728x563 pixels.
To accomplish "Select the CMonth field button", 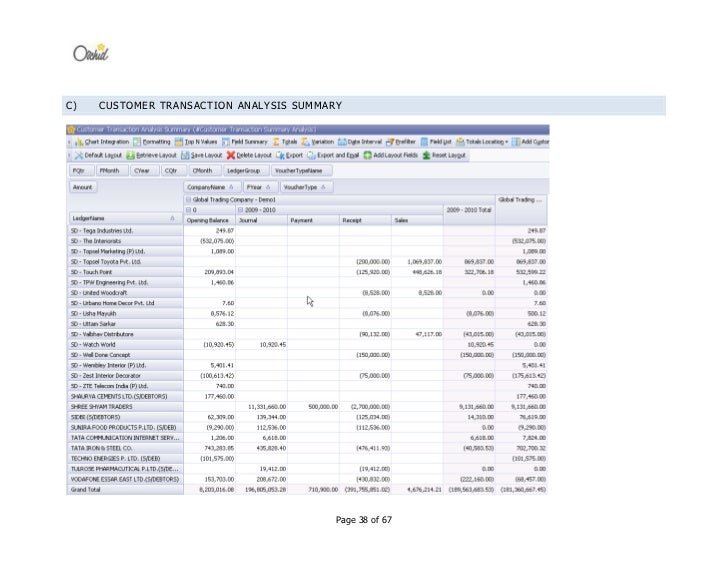I will [x=205, y=171].
